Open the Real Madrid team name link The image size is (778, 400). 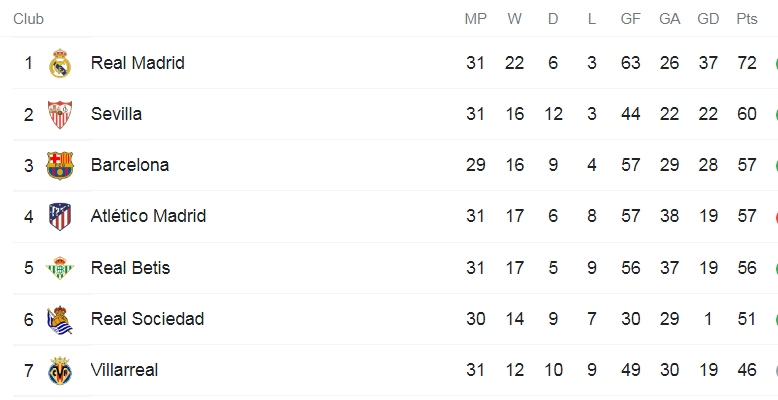click(137, 63)
